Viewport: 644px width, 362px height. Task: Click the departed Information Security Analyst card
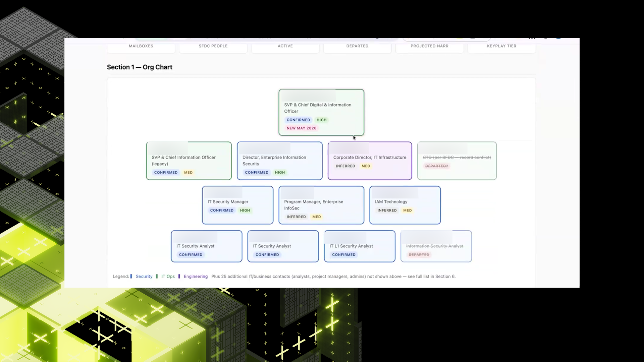click(436, 246)
